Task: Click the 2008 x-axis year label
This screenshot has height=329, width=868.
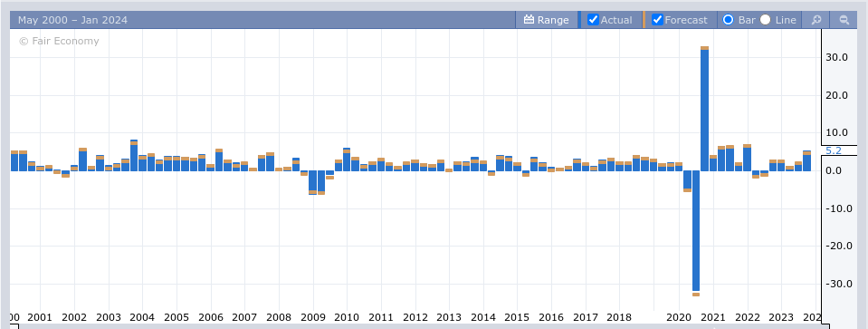Action: click(279, 318)
